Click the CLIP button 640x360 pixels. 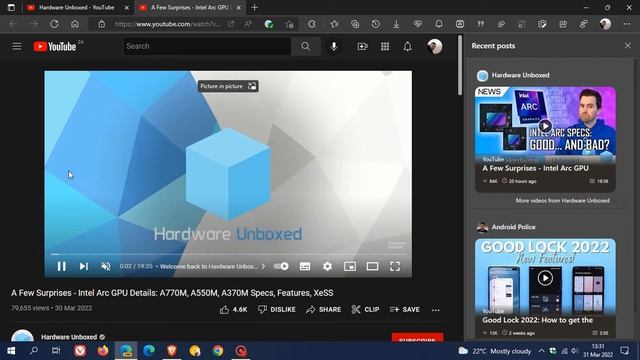[365, 310]
